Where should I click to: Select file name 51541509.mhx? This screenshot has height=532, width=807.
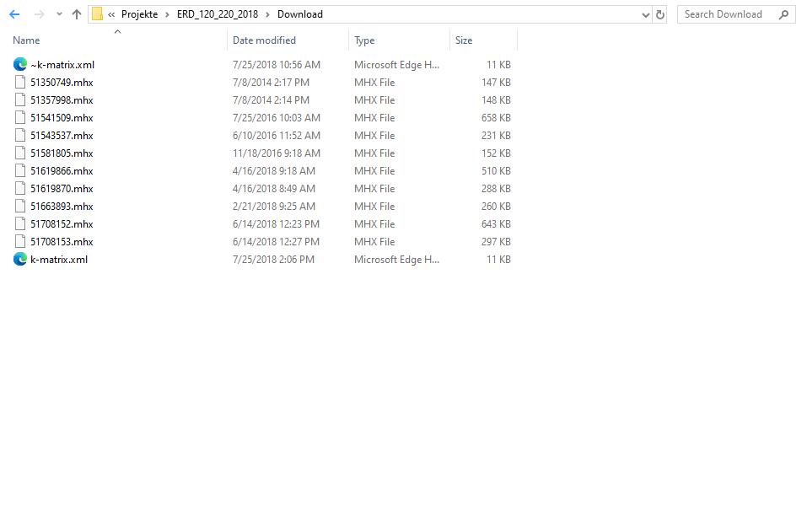(x=62, y=118)
